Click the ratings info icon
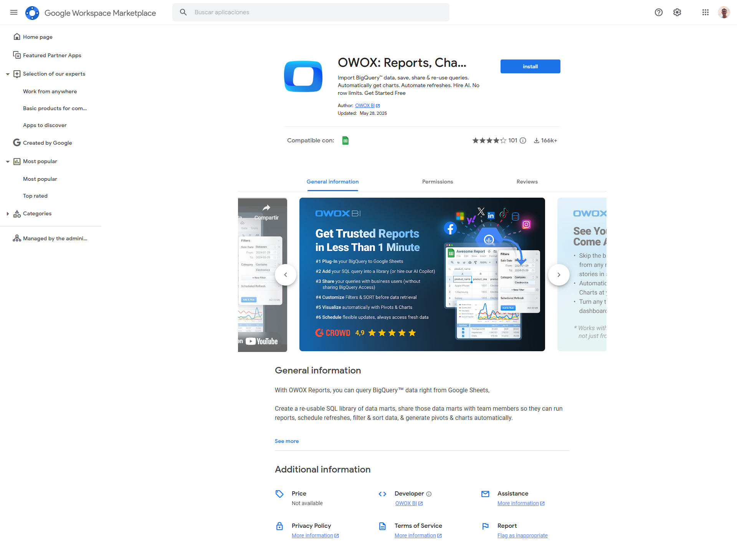The image size is (737, 560). (523, 140)
